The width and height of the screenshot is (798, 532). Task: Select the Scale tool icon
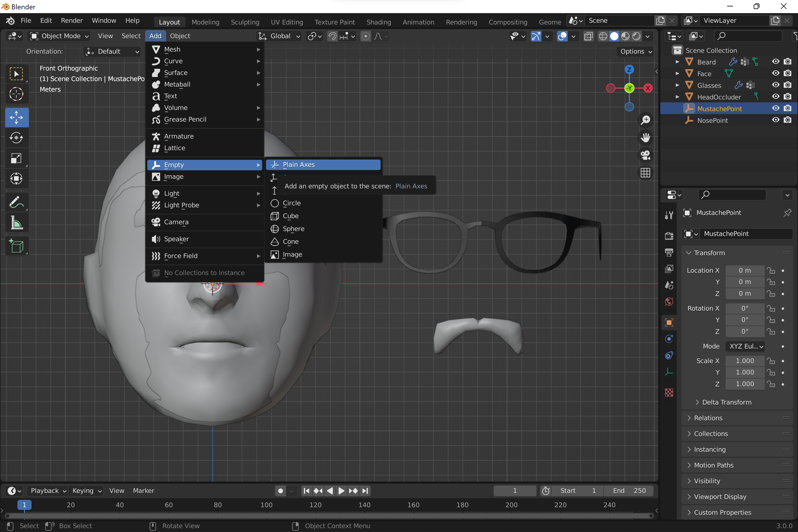tap(16, 158)
